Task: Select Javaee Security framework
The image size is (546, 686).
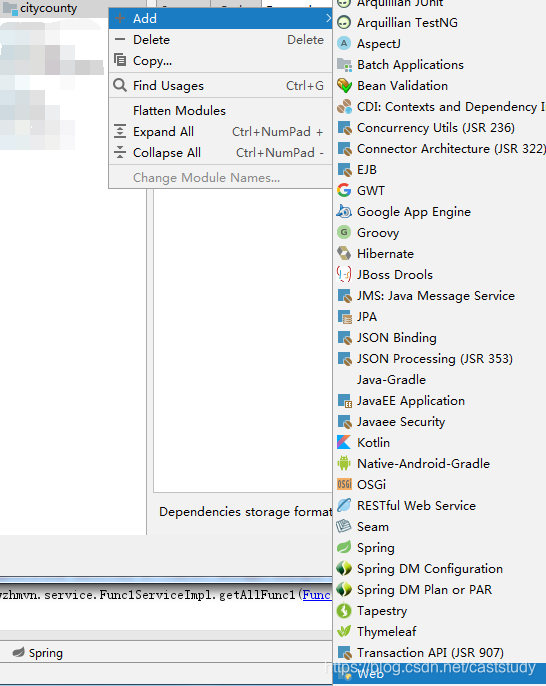Action: (x=439, y=422)
